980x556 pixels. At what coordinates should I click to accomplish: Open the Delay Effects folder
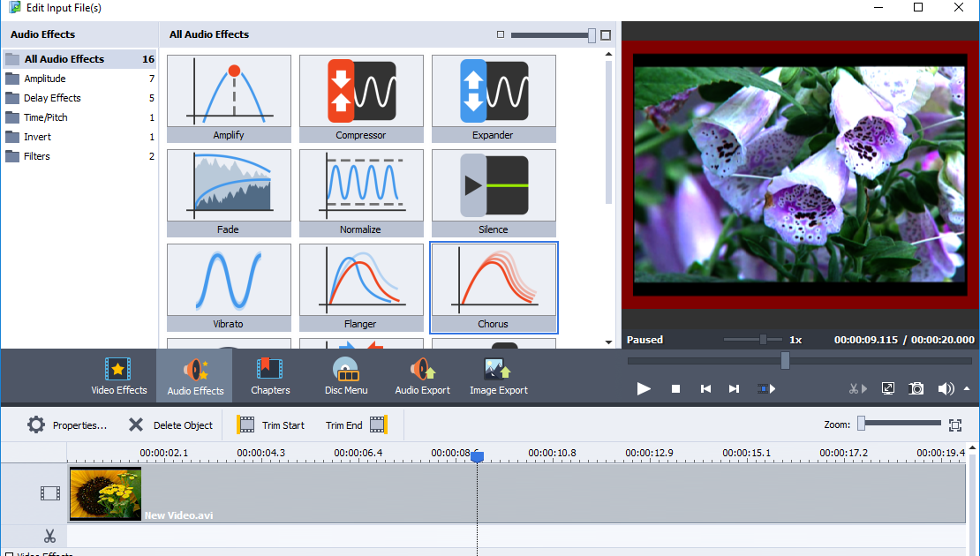click(x=79, y=98)
